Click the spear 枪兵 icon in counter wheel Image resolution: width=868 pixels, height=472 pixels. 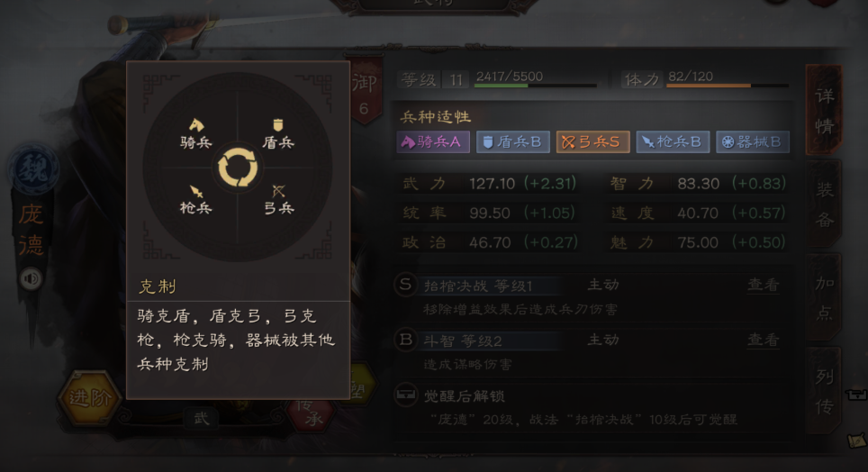pyautogui.click(x=196, y=192)
